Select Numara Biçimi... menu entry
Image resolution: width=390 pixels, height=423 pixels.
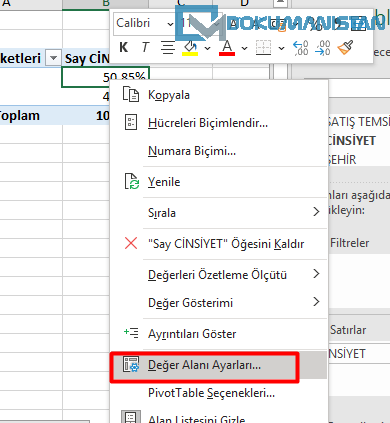click(219, 151)
